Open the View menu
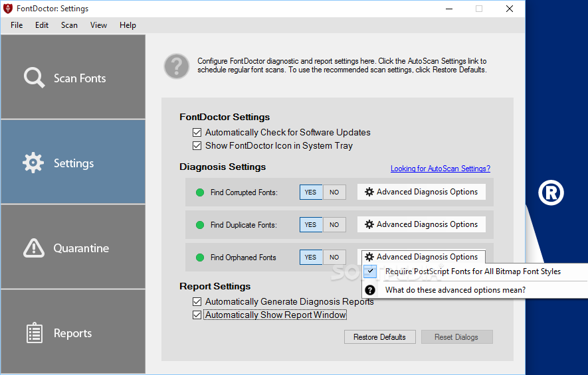 tap(98, 25)
